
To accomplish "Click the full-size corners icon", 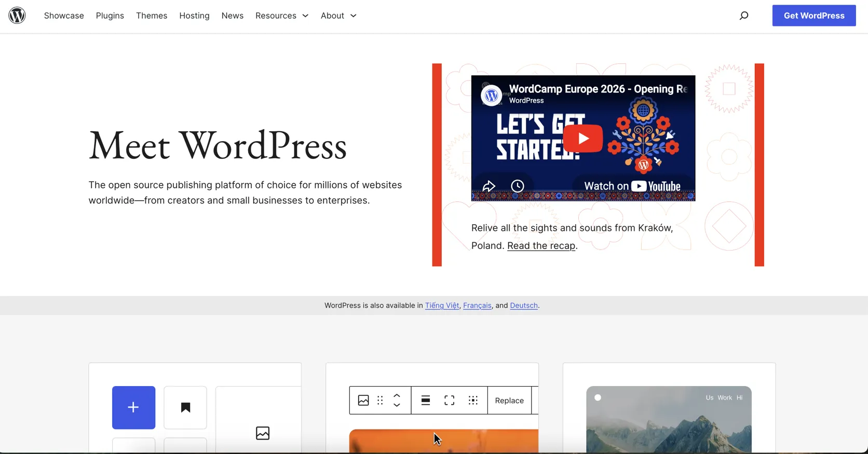I will [450, 401].
